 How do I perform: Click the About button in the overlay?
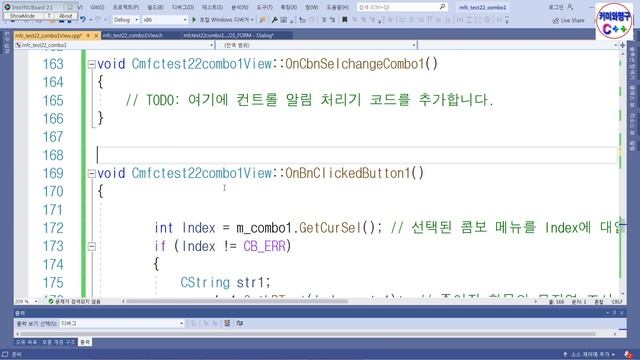(66, 16)
